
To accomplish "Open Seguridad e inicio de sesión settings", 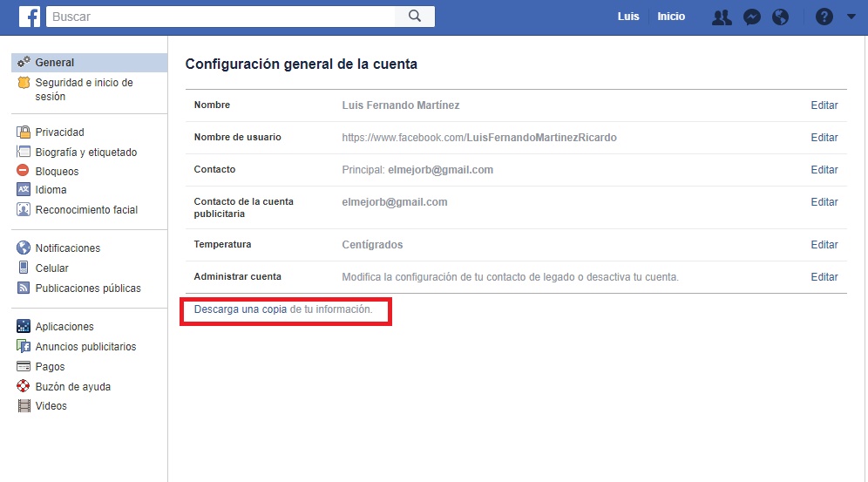I will click(x=84, y=89).
